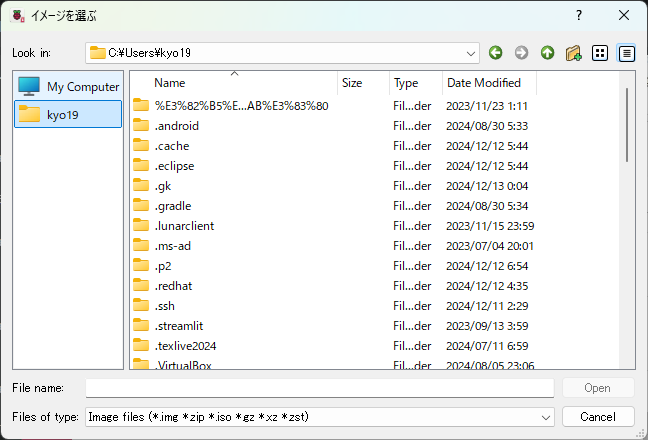Click date 2024/12/12 6:54 cell

coord(487,266)
